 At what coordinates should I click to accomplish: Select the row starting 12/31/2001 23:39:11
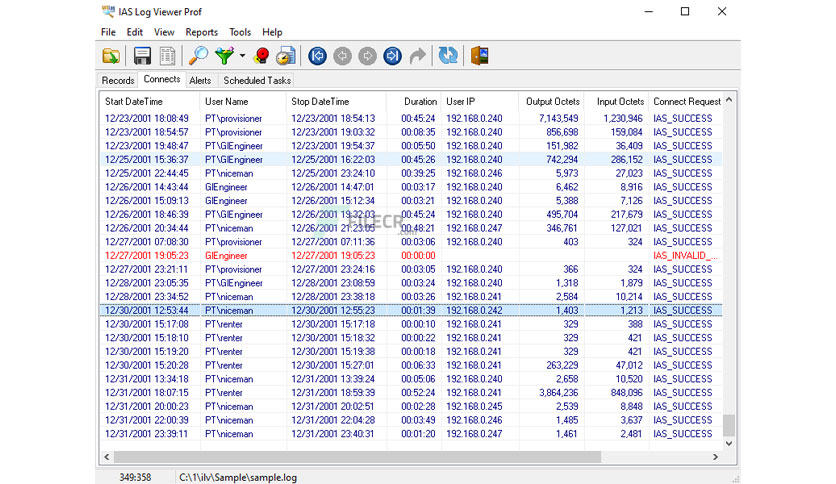(411, 434)
